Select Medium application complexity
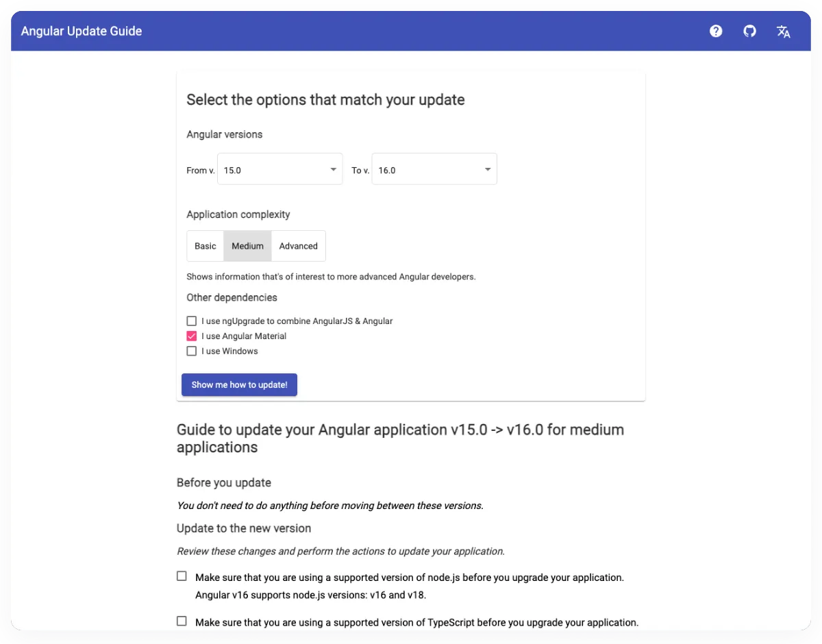The image size is (822, 644). pyautogui.click(x=247, y=246)
